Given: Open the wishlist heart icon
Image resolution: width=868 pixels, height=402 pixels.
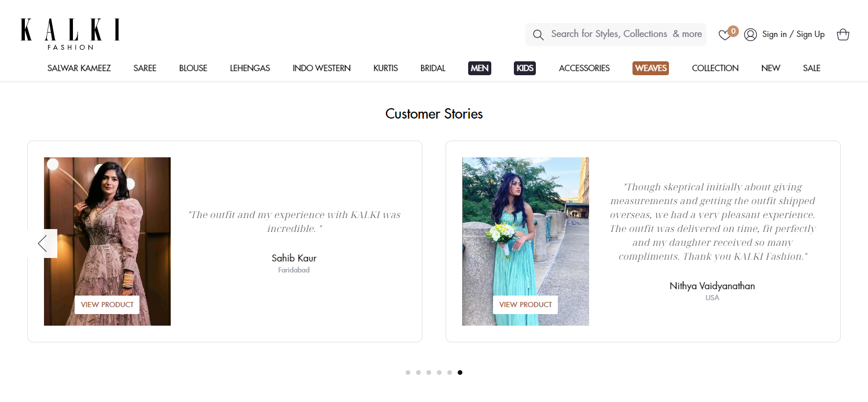Looking at the screenshot, I should (x=724, y=35).
